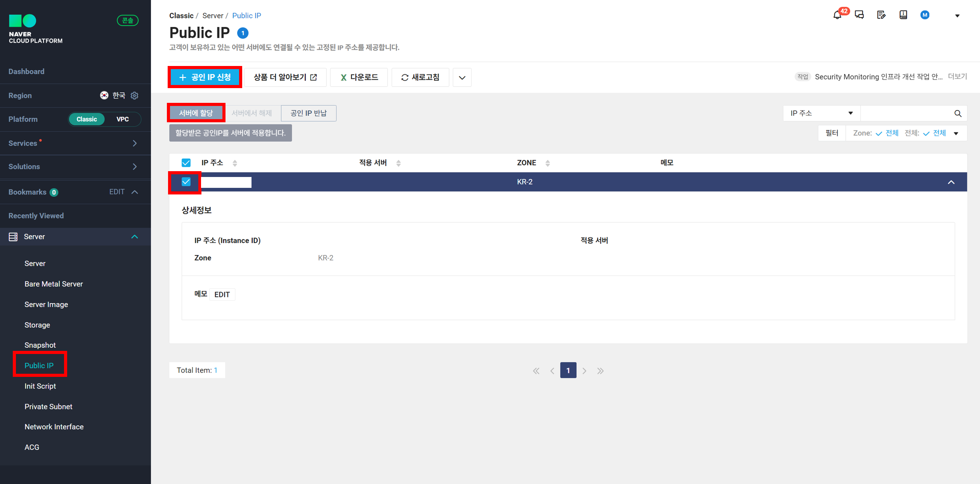Collapse the KR-2 row details
Viewport: 980px width, 484px height.
click(x=951, y=182)
